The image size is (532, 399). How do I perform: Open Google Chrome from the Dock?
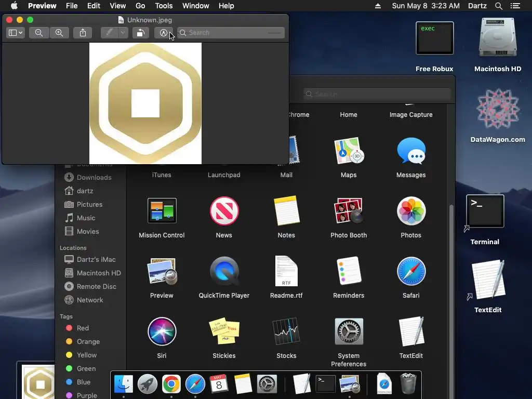click(x=171, y=384)
